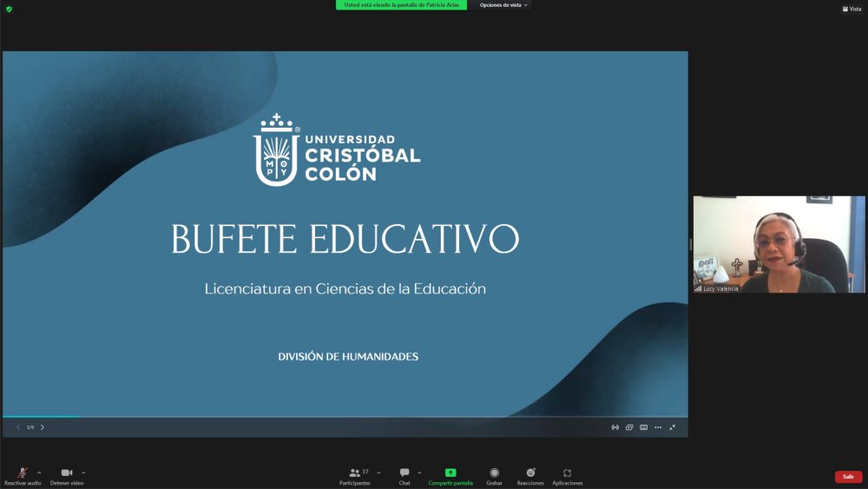
Task: Click the slide progress bar
Action: pyautogui.click(x=345, y=416)
